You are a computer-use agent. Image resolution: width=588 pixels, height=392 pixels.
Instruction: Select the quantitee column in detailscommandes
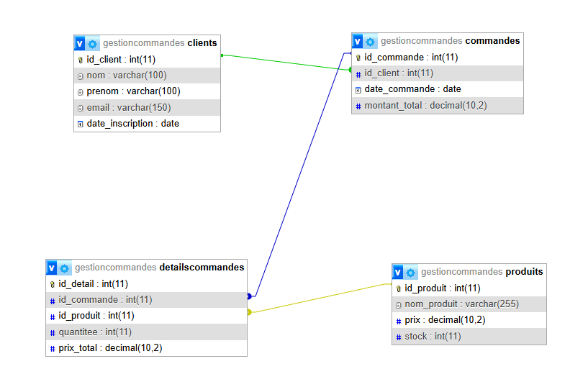click(x=96, y=332)
